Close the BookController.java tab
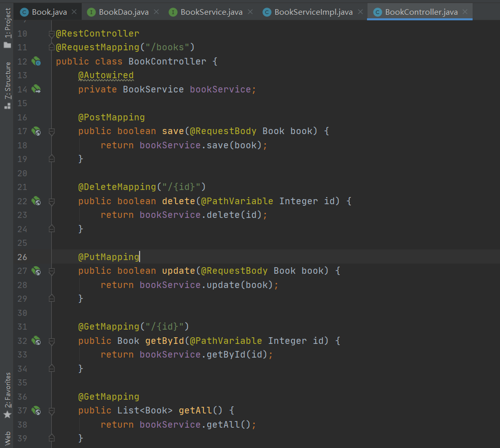Image resolution: width=500 pixels, height=448 pixels. click(465, 12)
